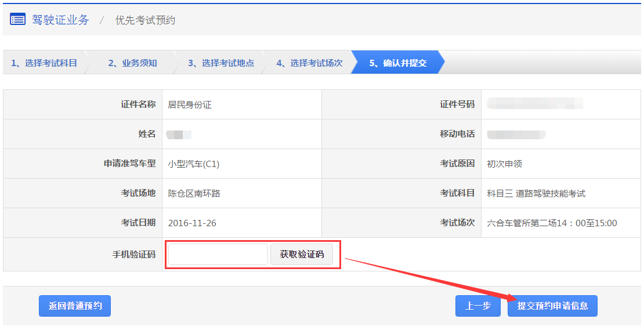Click the exam reason 初次申领

tap(505, 164)
